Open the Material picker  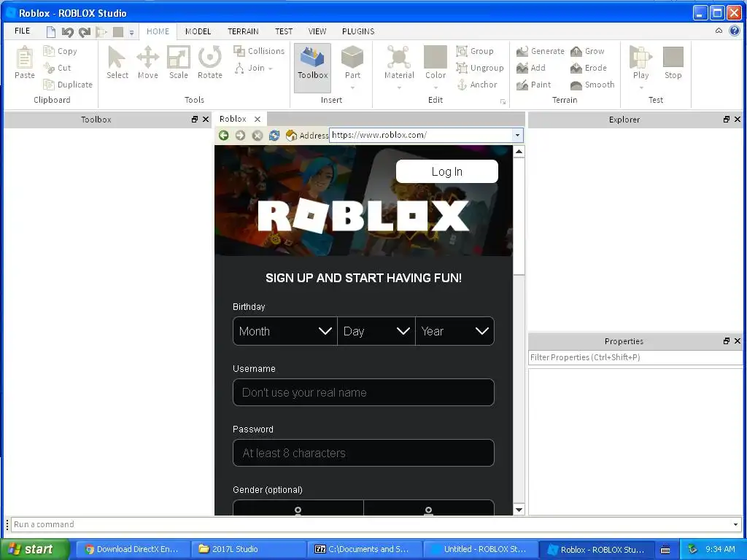coord(399,63)
